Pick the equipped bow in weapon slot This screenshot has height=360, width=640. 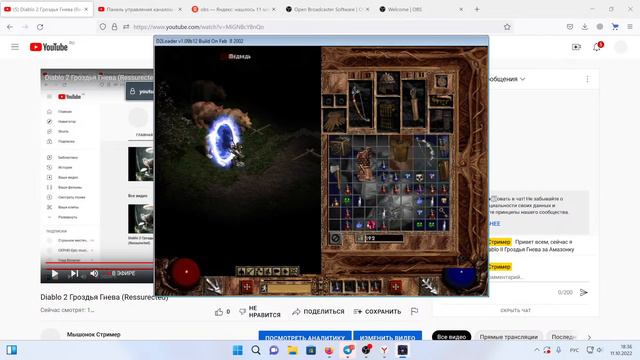360,104
